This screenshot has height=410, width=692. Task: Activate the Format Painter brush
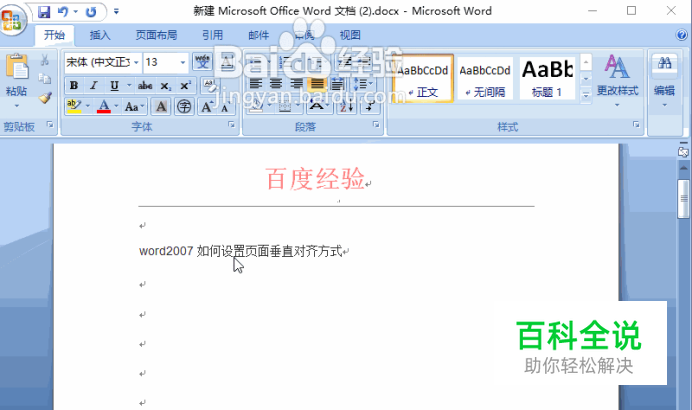click(45, 98)
